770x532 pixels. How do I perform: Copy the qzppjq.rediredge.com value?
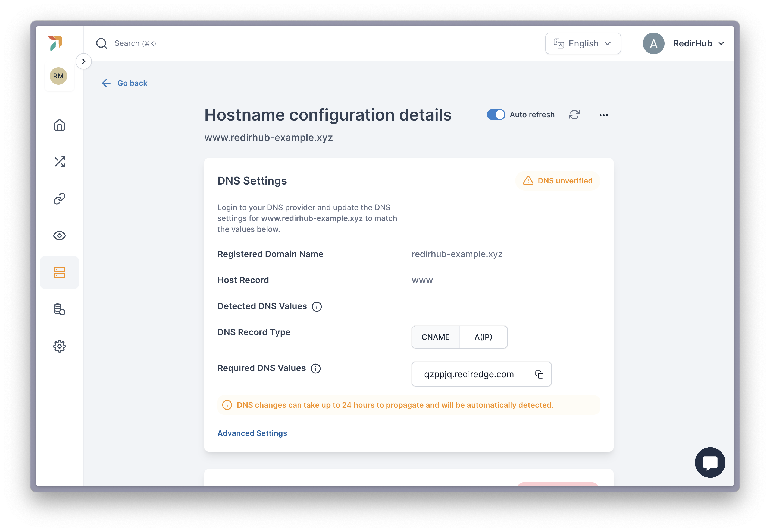click(539, 374)
